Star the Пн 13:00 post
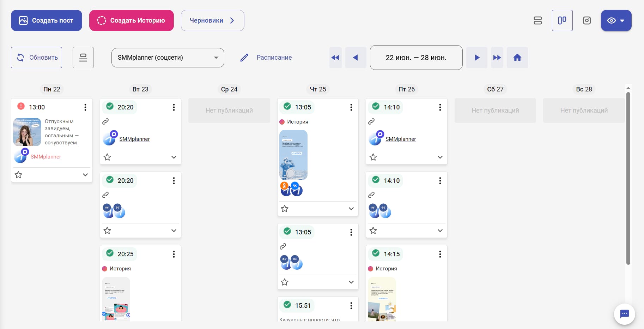Screen dimensions: 644x329 [18, 175]
